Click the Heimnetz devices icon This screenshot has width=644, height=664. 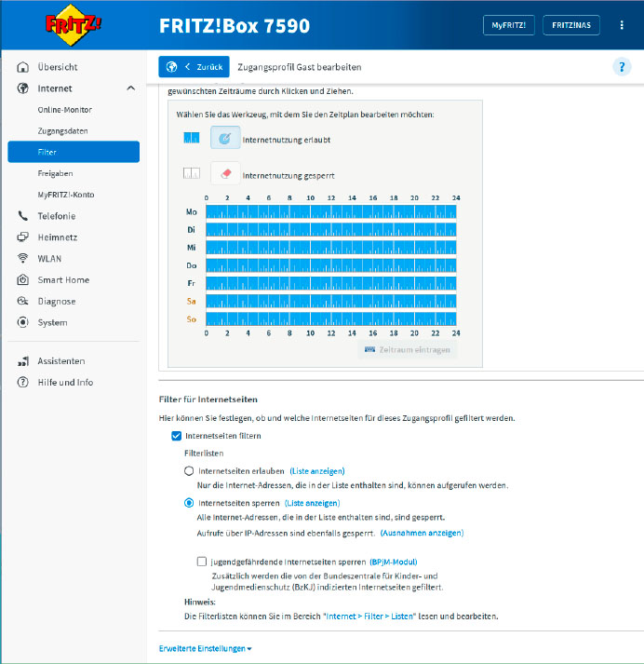tap(23, 237)
